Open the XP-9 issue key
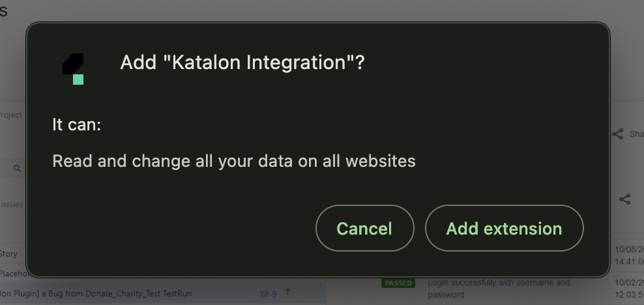The width and height of the screenshot is (644, 305). 268,294
